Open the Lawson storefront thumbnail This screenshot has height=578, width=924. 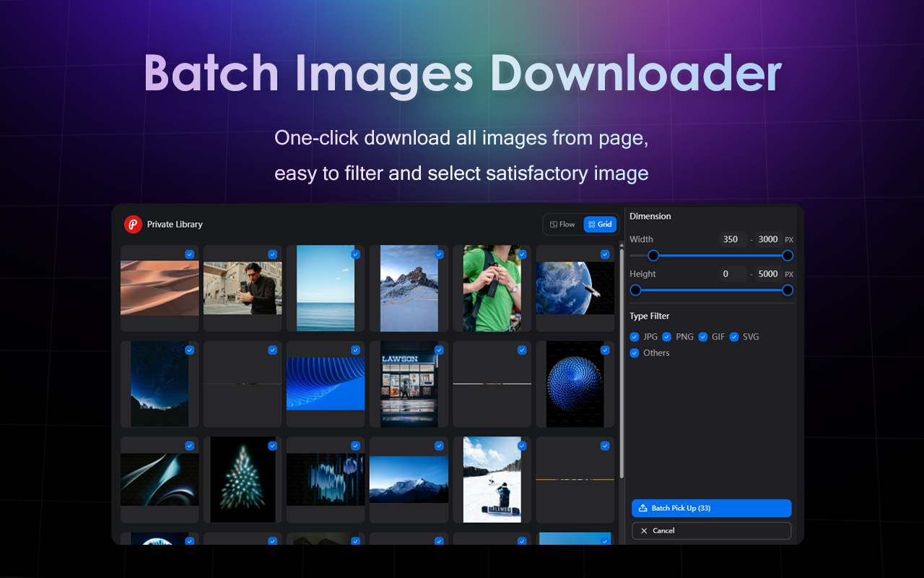[x=409, y=384]
